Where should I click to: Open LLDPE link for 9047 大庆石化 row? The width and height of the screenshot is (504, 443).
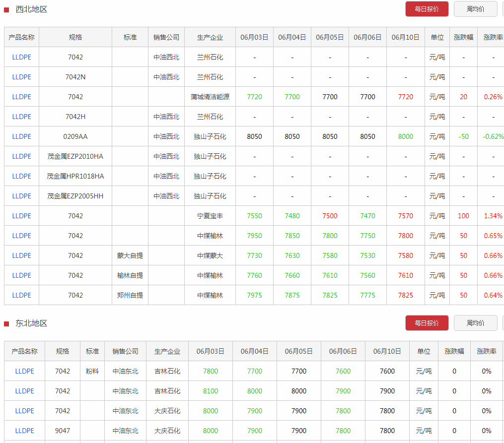(x=24, y=431)
